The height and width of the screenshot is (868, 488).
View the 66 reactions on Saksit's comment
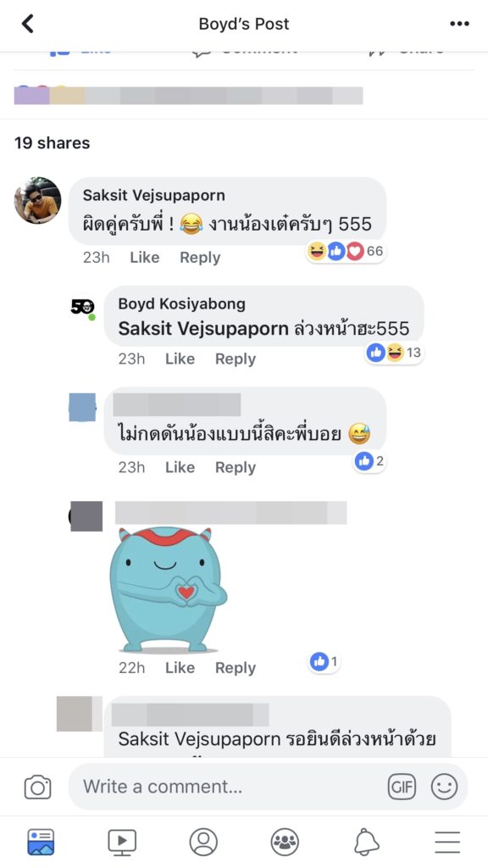346,251
